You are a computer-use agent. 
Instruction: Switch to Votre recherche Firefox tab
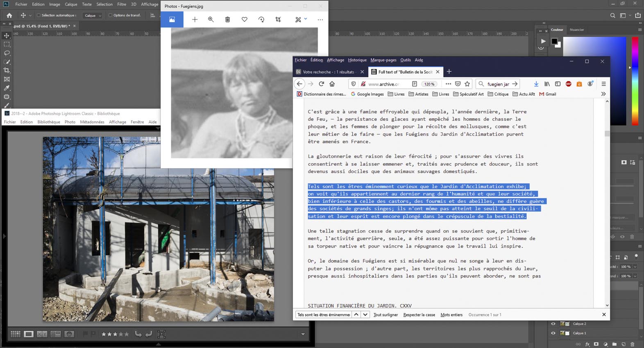tap(330, 72)
